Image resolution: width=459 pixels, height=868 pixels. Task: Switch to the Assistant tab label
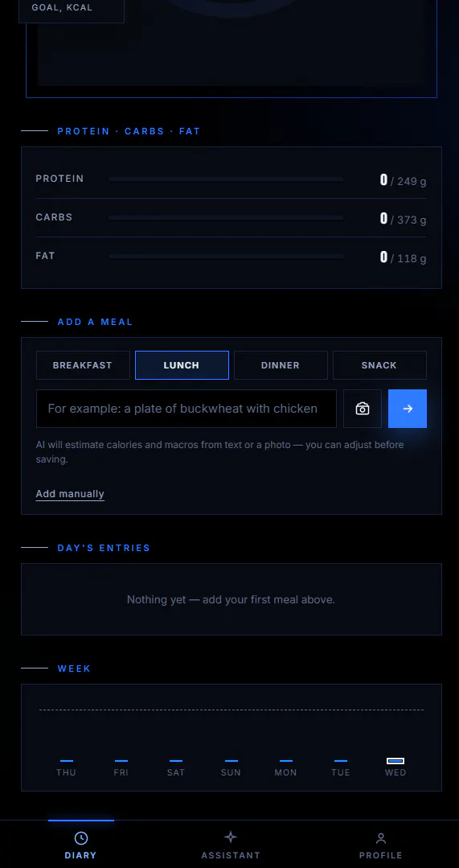pos(231,855)
